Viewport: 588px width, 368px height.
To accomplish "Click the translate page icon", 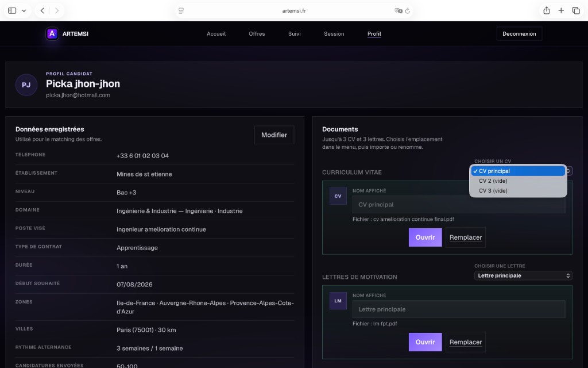I will [x=399, y=10].
